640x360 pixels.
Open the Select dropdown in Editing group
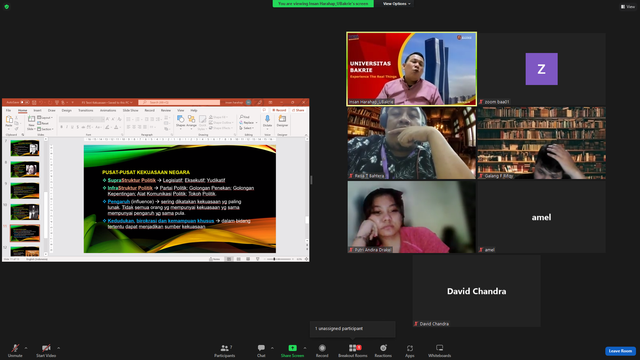(247, 128)
